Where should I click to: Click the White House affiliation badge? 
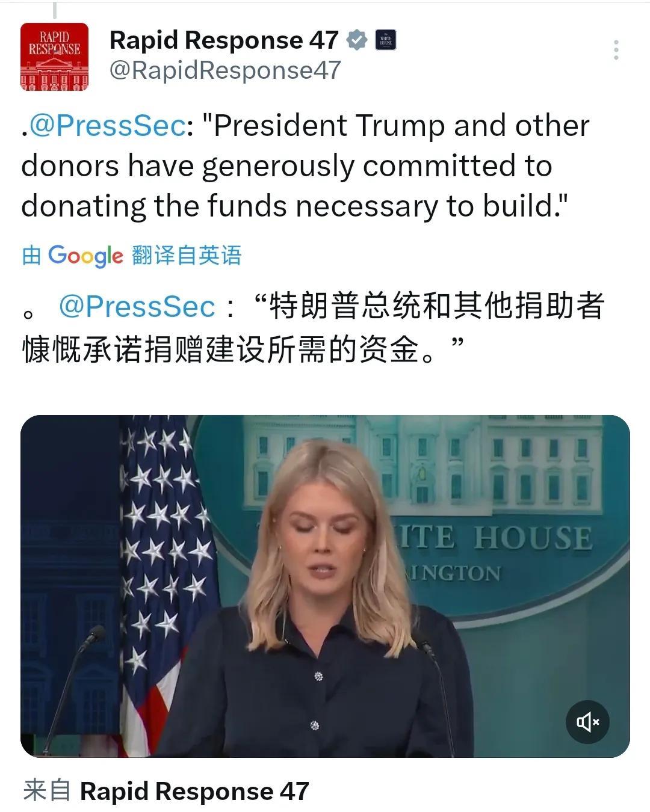386,40
